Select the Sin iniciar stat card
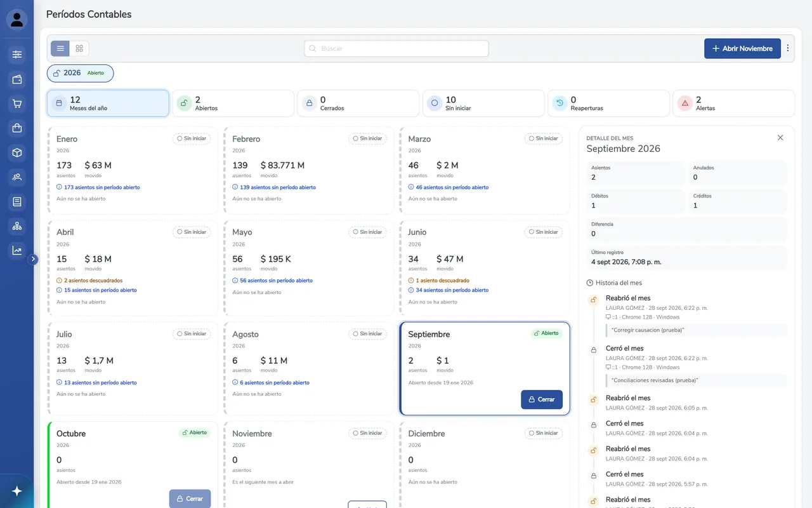 coord(483,104)
